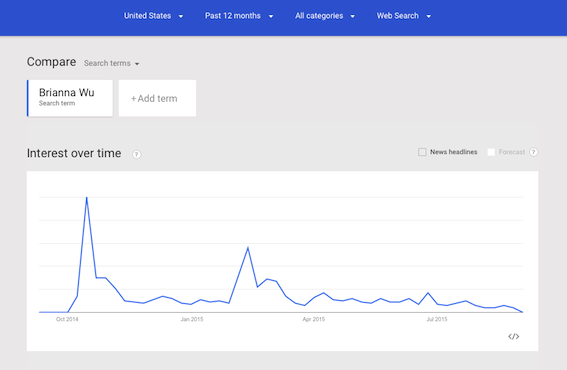Click the Compare heading text
The height and width of the screenshot is (370, 567).
(x=51, y=62)
